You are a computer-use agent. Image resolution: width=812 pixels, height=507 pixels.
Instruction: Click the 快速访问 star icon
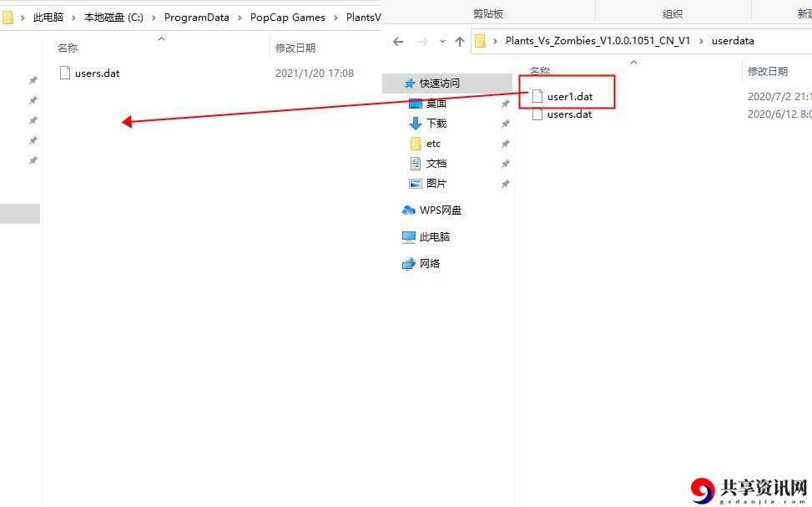click(x=410, y=83)
